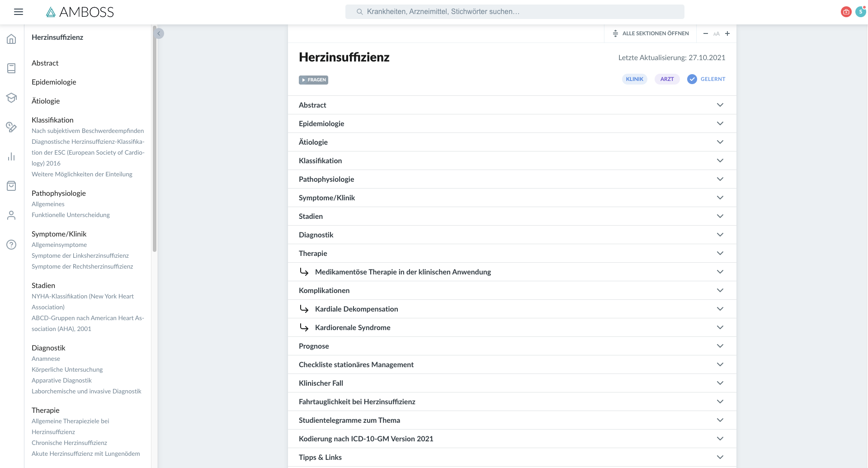Open Anamnese outline link
The width and height of the screenshot is (868, 468).
point(46,359)
